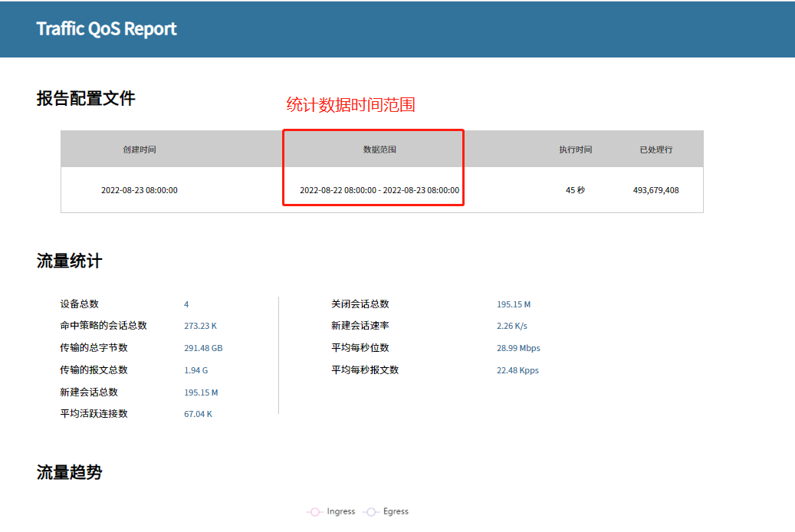Click the 新建会话速率 value 2.26 K/s

[511, 326]
